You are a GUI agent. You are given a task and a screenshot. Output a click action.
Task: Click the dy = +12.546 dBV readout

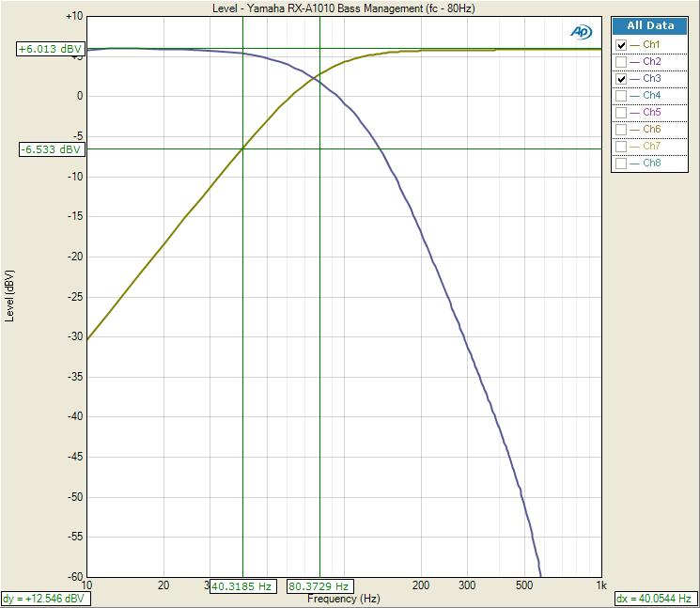tap(43, 599)
